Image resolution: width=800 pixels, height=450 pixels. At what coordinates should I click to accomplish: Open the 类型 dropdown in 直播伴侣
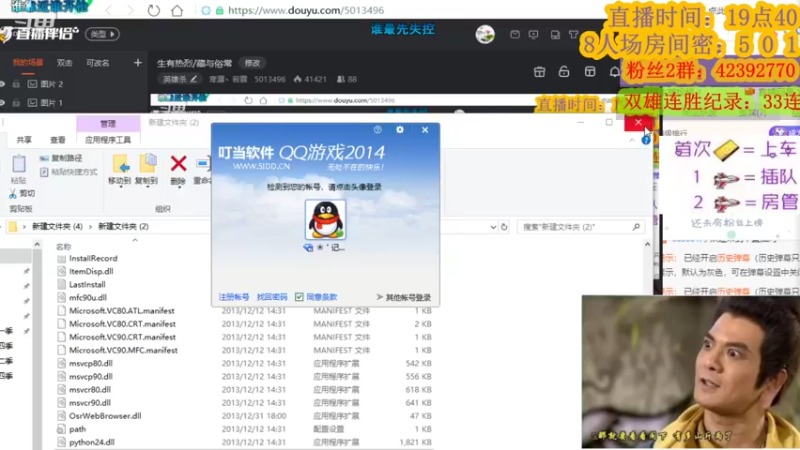pyautogui.click(x=102, y=34)
